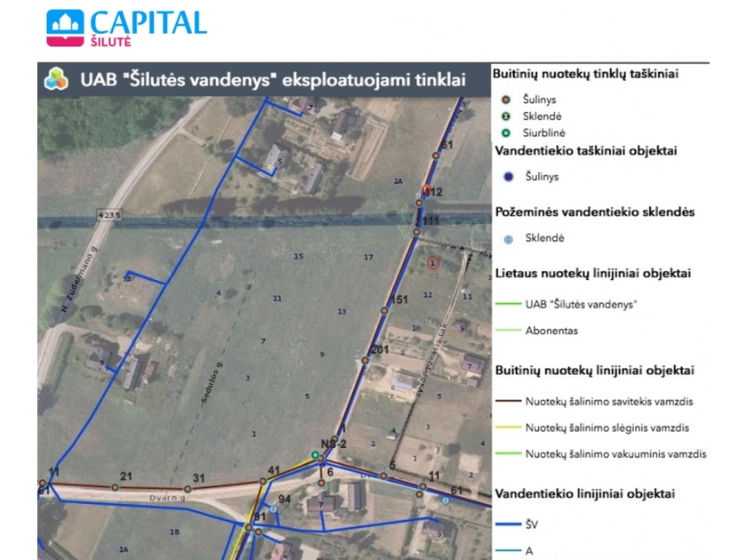
Task: Click the Sklendė sewage legend symbol
Action: [x=506, y=116]
